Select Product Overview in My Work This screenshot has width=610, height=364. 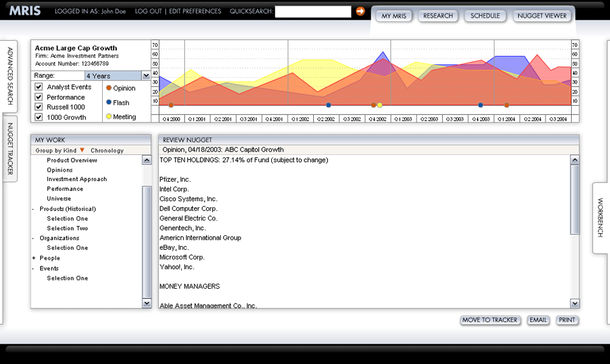pyautogui.click(x=72, y=160)
